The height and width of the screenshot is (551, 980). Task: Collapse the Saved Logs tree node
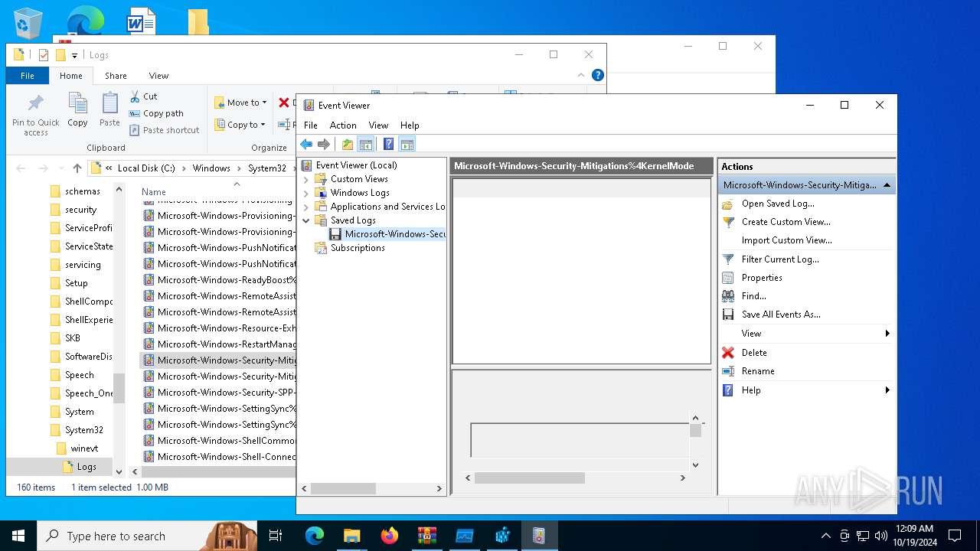306,220
